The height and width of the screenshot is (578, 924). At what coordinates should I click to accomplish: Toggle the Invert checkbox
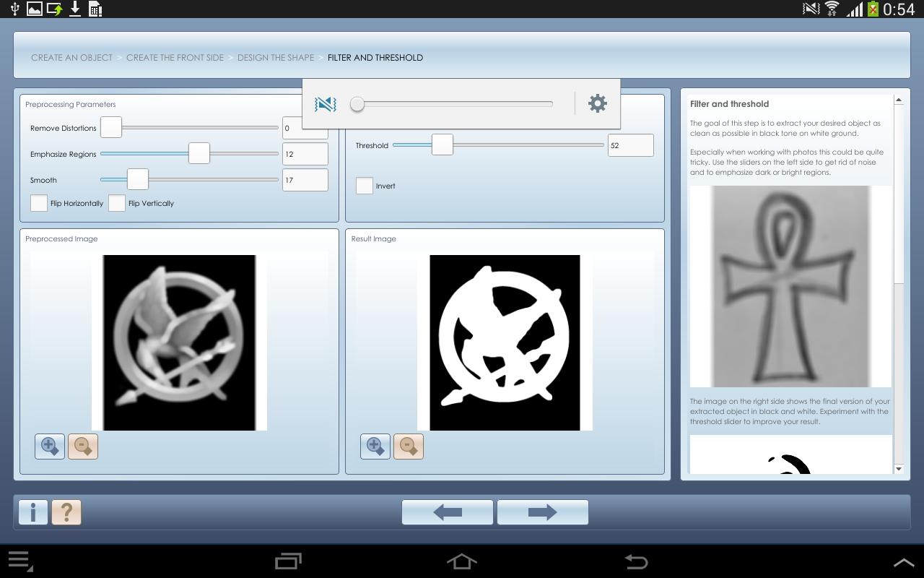[x=365, y=186]
